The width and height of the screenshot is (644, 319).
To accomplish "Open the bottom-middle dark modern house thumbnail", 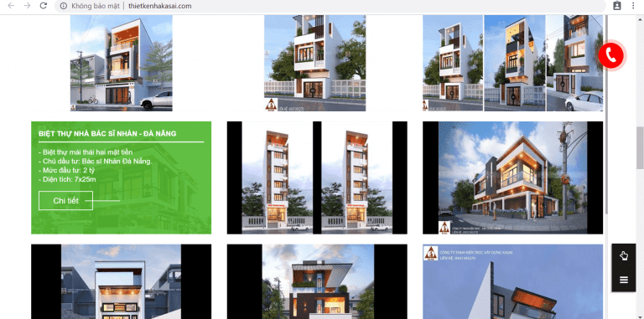I will pos(317,281).
